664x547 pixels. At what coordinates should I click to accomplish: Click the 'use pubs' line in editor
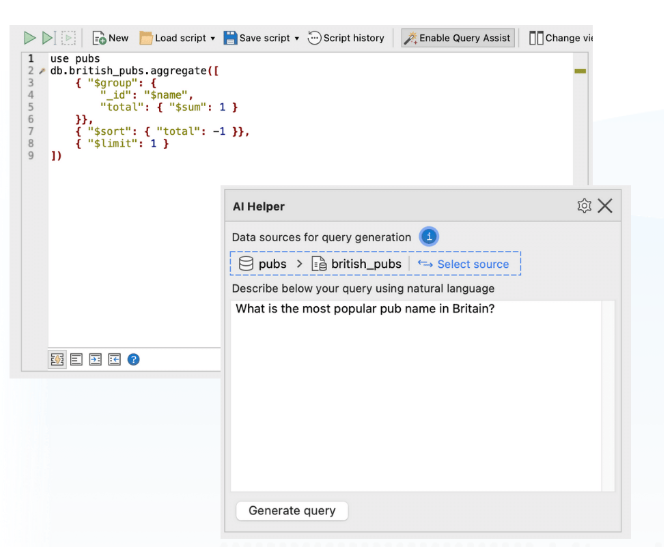click(75, 58)
